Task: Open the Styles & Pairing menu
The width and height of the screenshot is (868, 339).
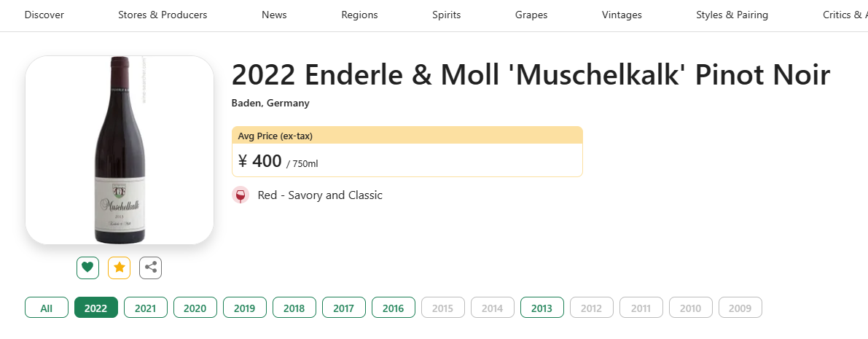Action: pos(732,15)
